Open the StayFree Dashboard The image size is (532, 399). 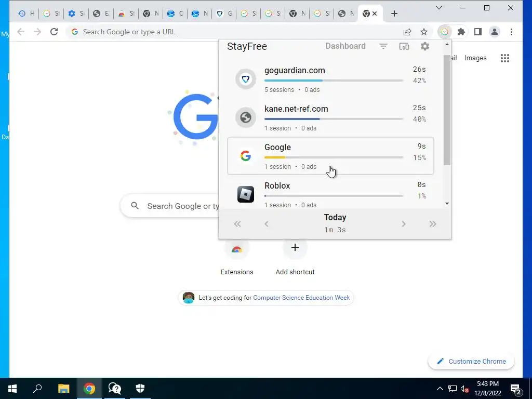tap(345, 46)
